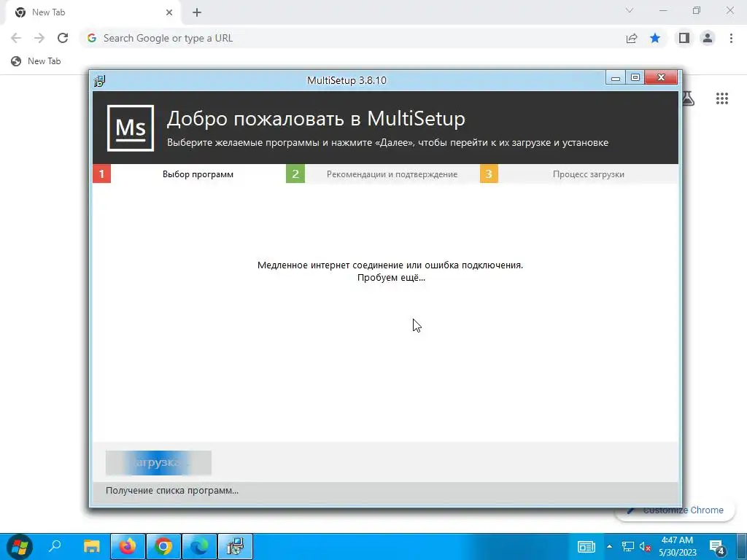Open the Chrome three-dot menu
This screenshot has height=560, width=747.
coord(731,38)
